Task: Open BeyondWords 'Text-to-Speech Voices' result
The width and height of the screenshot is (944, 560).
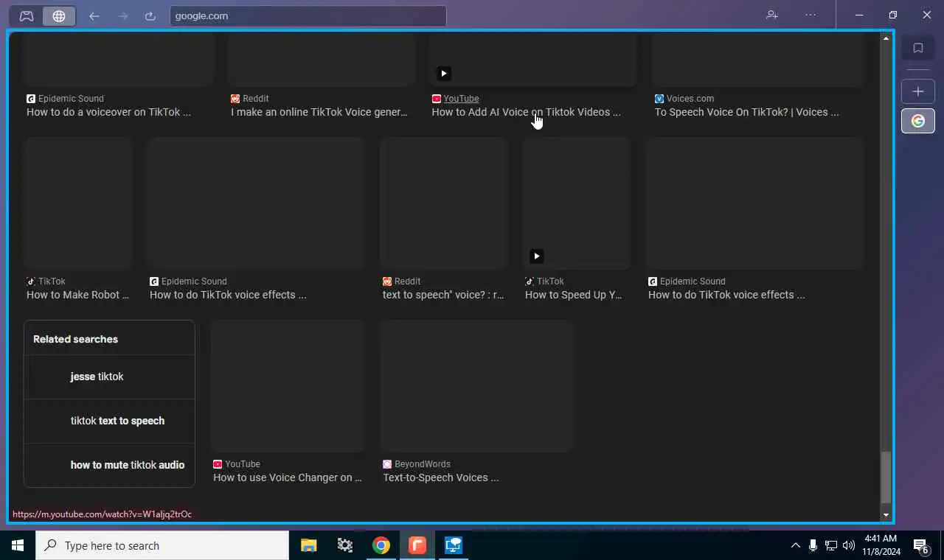Action: (440, 477)
